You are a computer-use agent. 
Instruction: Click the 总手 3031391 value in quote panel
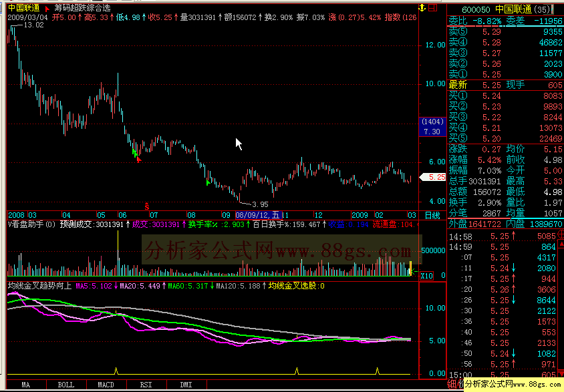(485, 182)
